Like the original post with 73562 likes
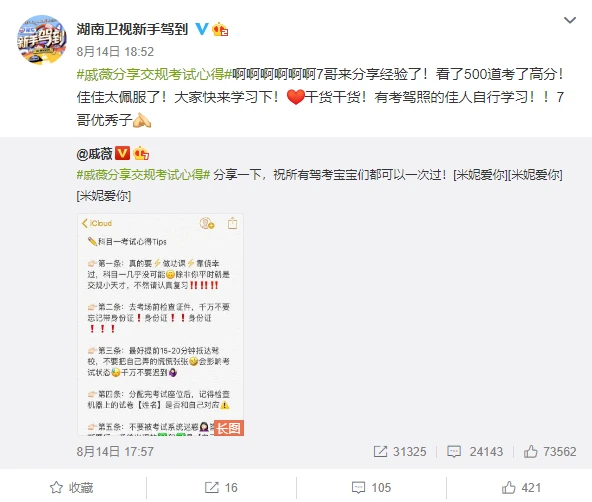Image resolution: width=592 pixels, height=502 pixels. coord(550,451)
